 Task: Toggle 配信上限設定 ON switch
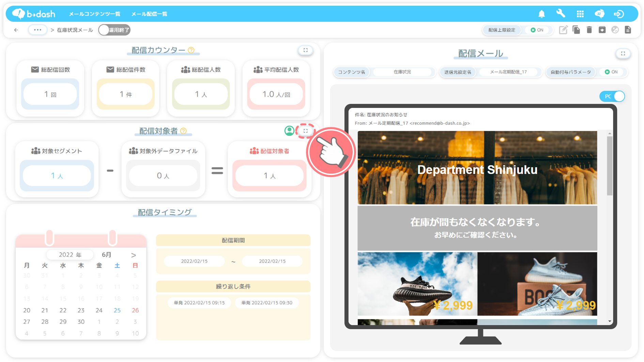coord(538,30)
